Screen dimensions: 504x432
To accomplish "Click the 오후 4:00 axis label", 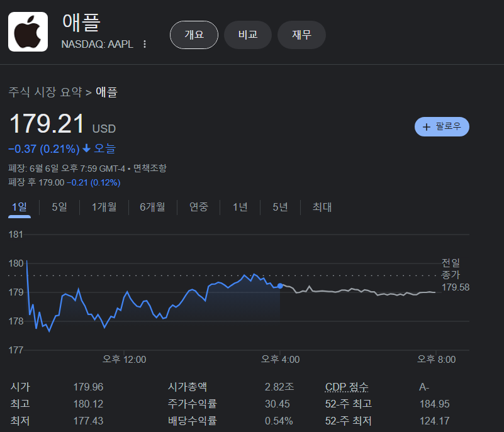I will pyautogui.click(x=280, y=360).
